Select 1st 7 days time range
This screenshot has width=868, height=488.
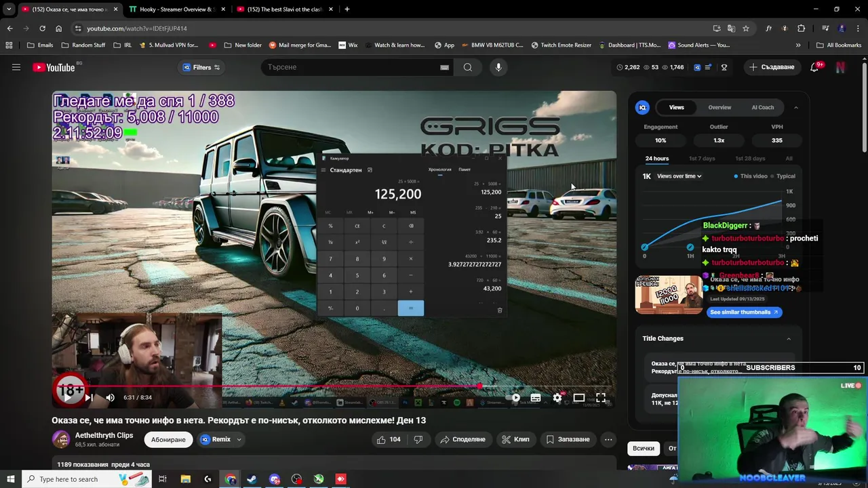click(x=702, y=159)
